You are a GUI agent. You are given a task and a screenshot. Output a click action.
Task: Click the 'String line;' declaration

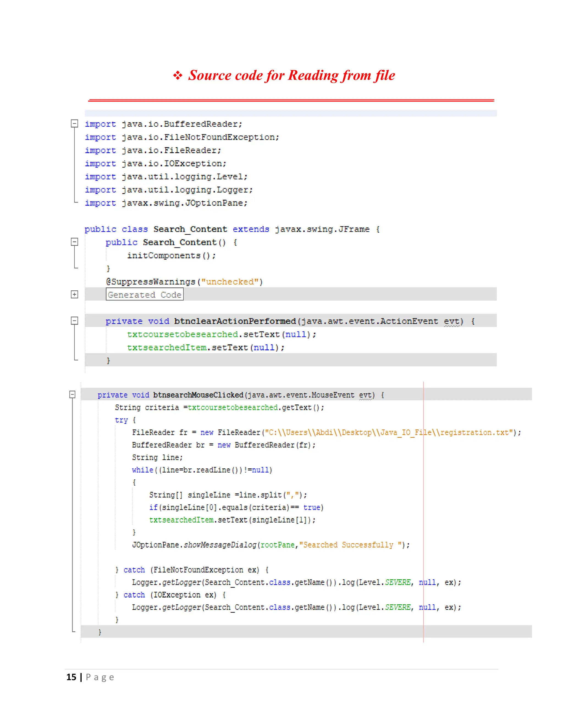click(x=158, y=457)
